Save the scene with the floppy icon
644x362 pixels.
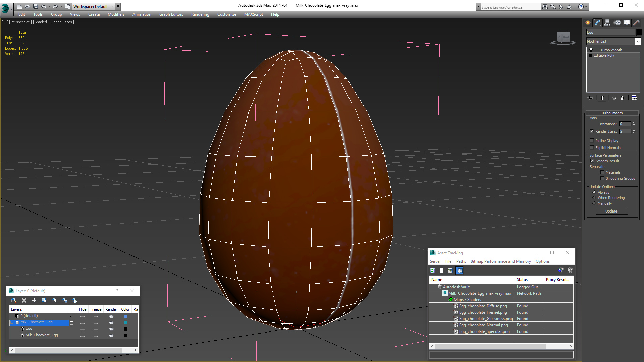coord(35,6)
